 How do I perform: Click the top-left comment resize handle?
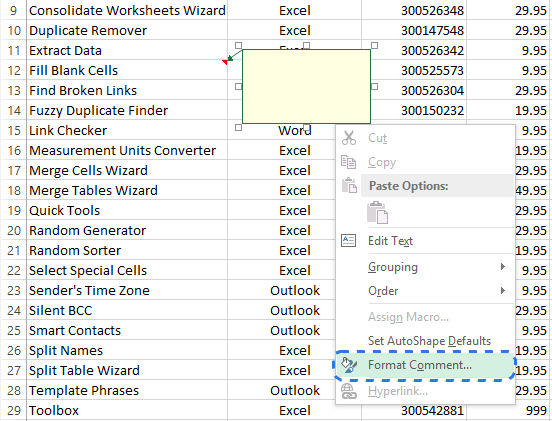[238, 45]
